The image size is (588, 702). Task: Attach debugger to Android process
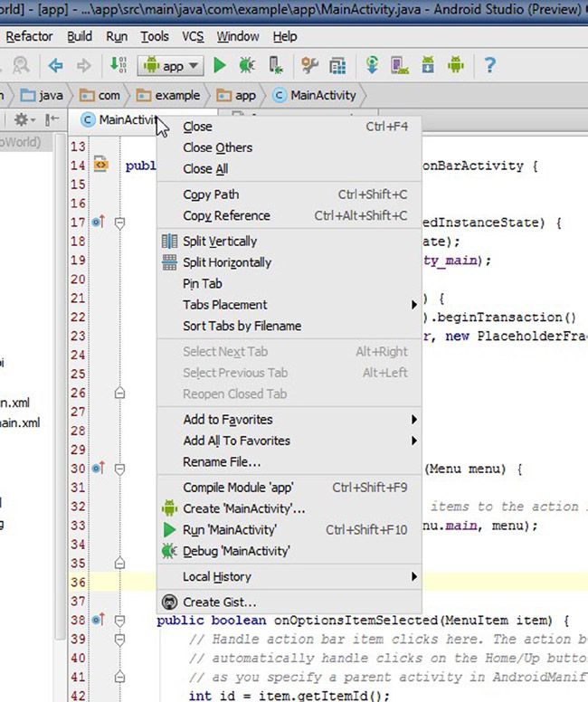pos(276,66)
